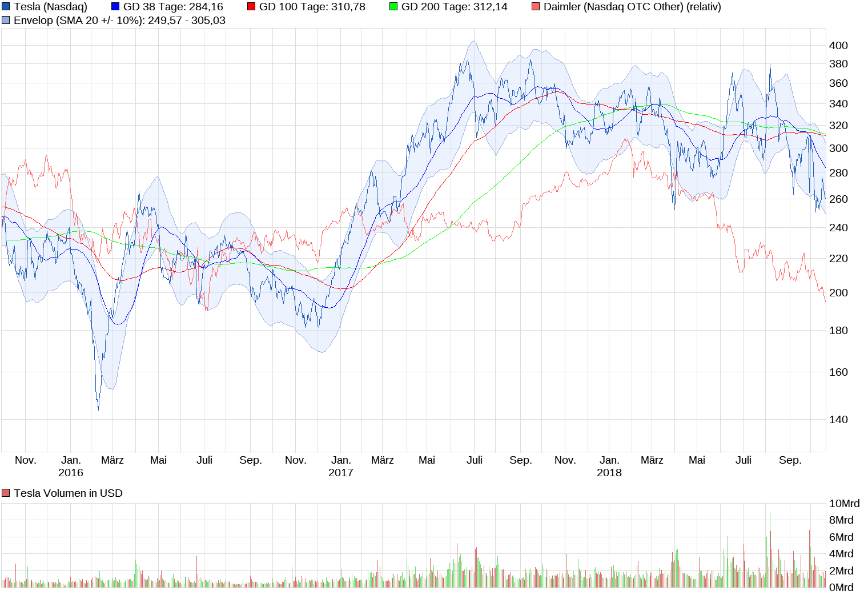Click the 200 price axis label
Image resolution: width=868 pixels, height=599 pixels.
(838, 293)
